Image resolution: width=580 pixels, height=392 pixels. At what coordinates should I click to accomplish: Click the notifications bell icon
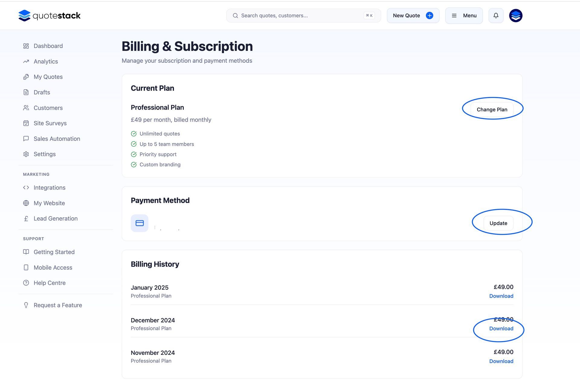(x=496, y=15)
